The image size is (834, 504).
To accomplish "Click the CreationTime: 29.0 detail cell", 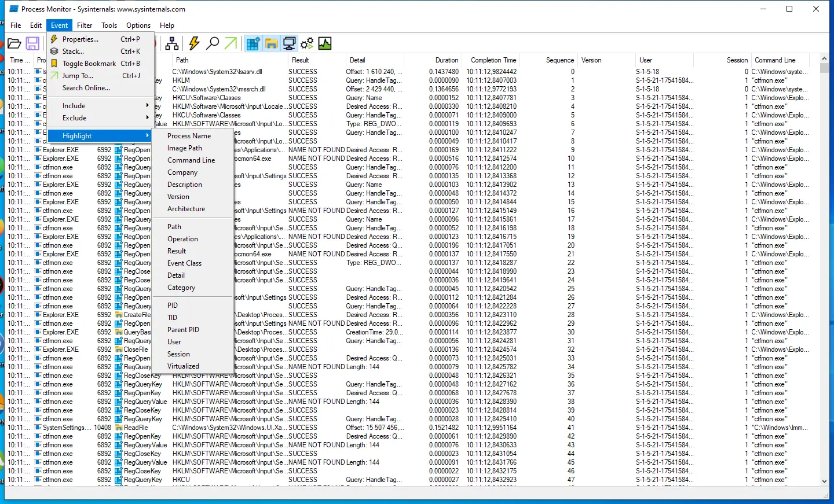I will point(374,332).
